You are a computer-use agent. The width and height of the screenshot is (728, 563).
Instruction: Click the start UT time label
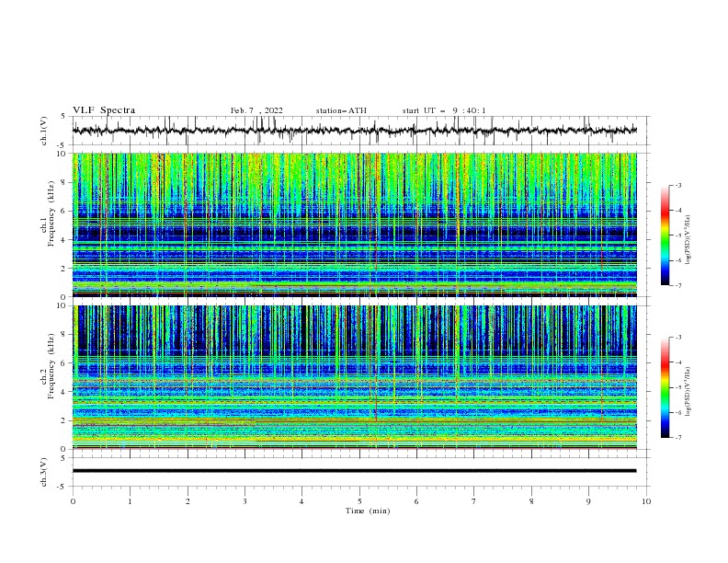[444, 110]
